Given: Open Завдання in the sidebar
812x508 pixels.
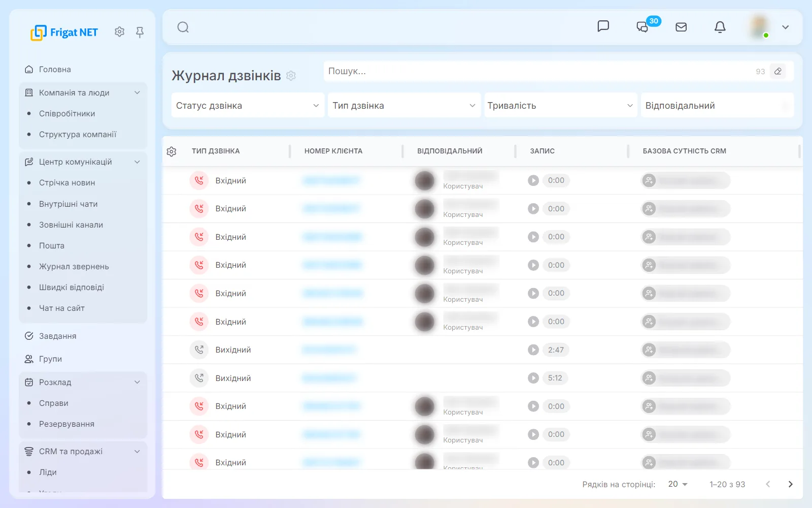Looking at the screenshot, I should point(57,336).
